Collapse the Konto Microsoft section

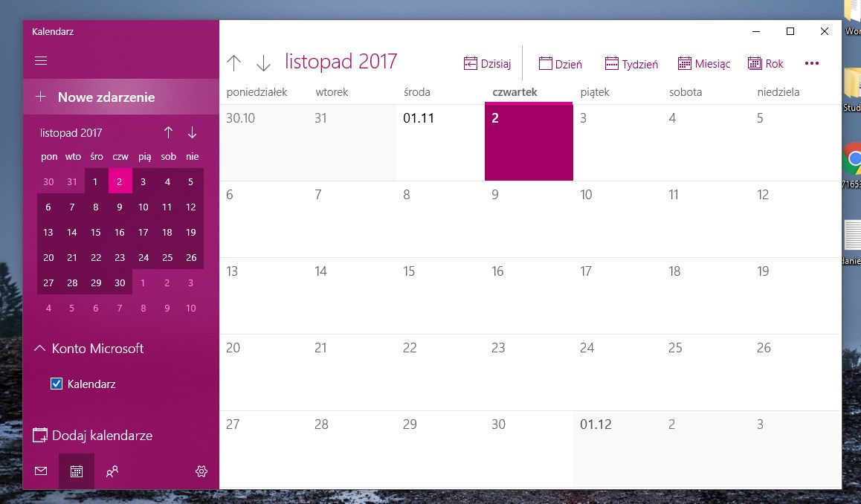(89, 348)
